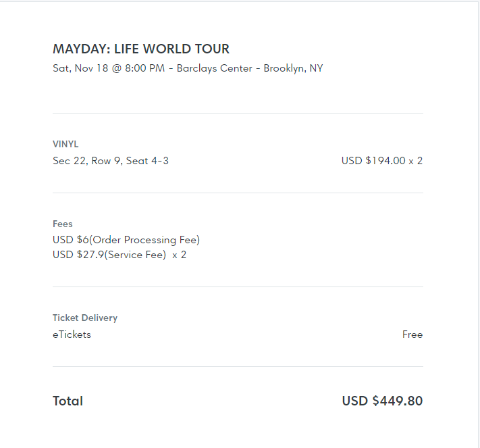
Task: Click the Free delivery cost
Action: [412, 334]
